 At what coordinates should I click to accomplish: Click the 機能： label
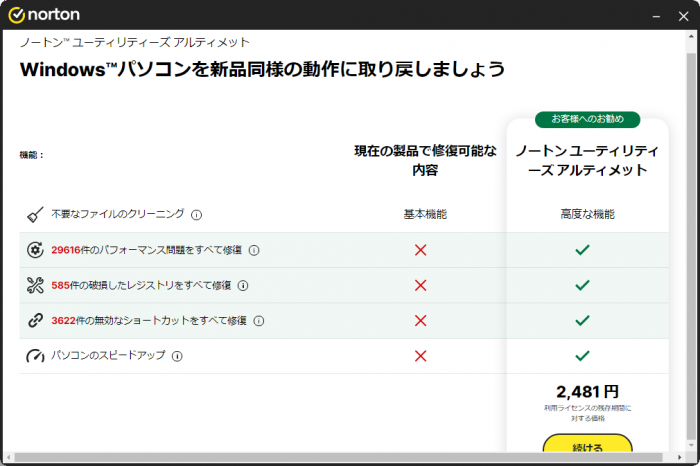tap(32, 155)
